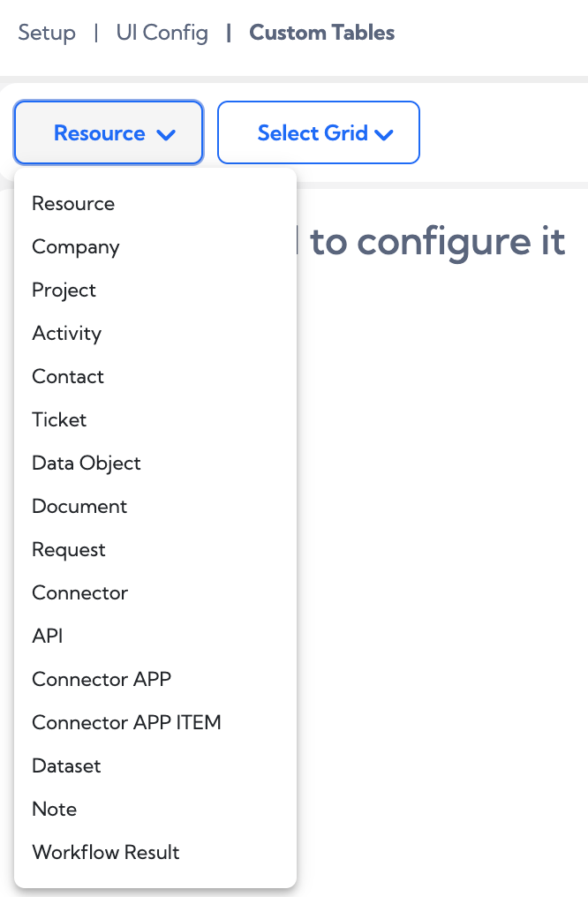Screen dimensions: 588x897
Task: Navigate to the Setup breadcrumb link
Action: point(47,33)
